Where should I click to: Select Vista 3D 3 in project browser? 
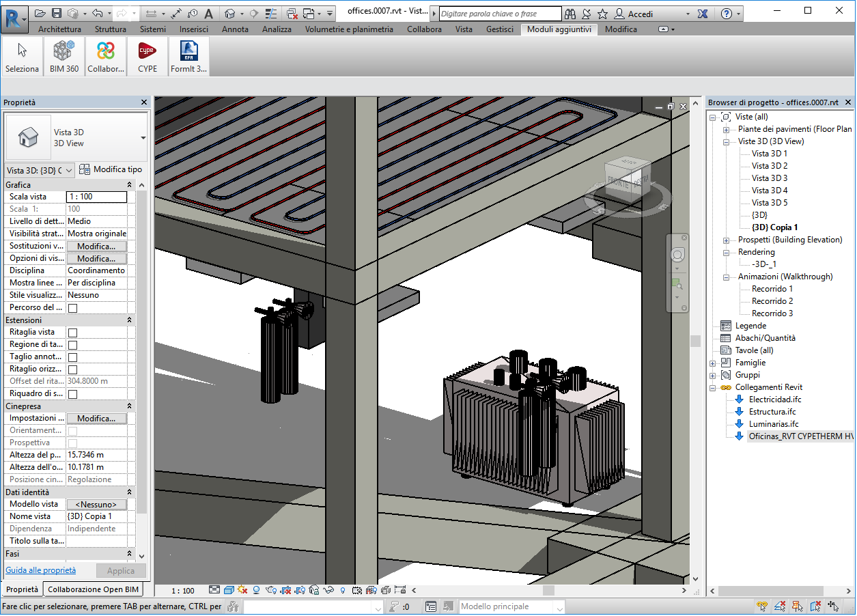769,178
